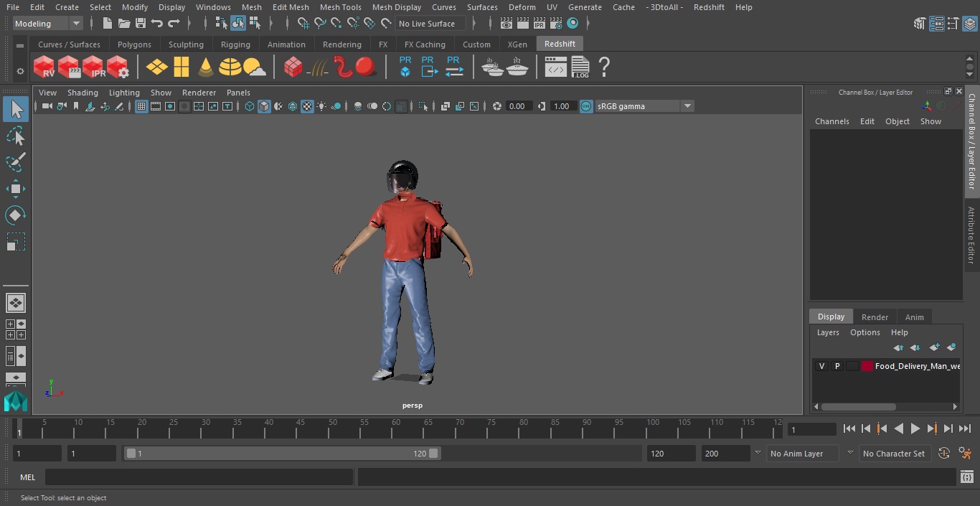Click the red sphere shelf icon

click(366, 67)
